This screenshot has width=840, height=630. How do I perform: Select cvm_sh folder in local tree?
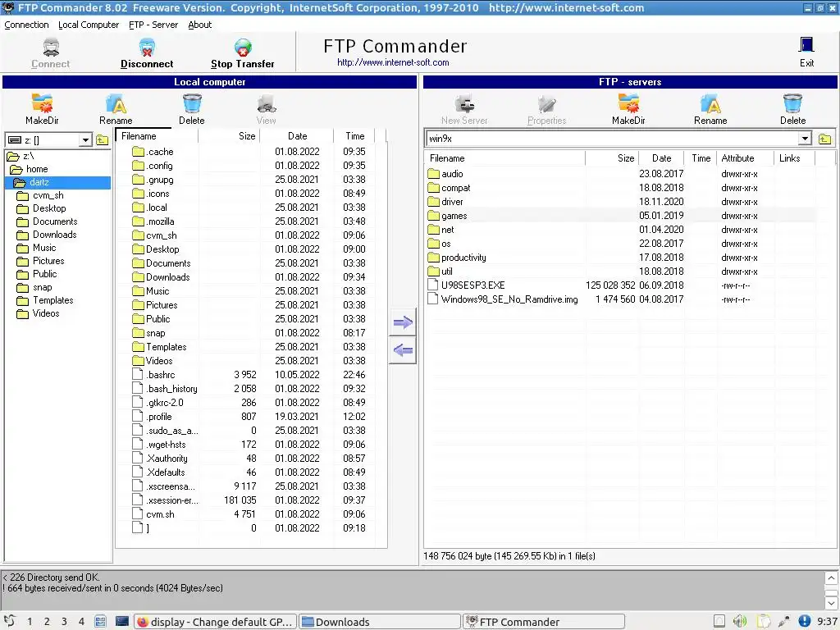pos(48,195)
